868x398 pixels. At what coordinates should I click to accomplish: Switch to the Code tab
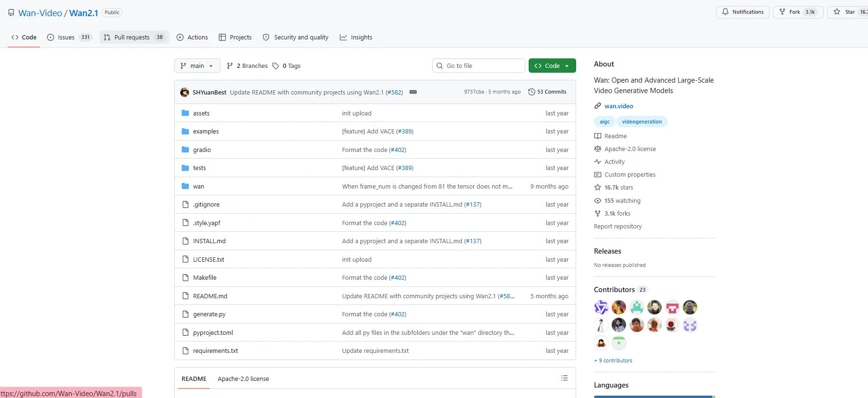tap(24, 37)
